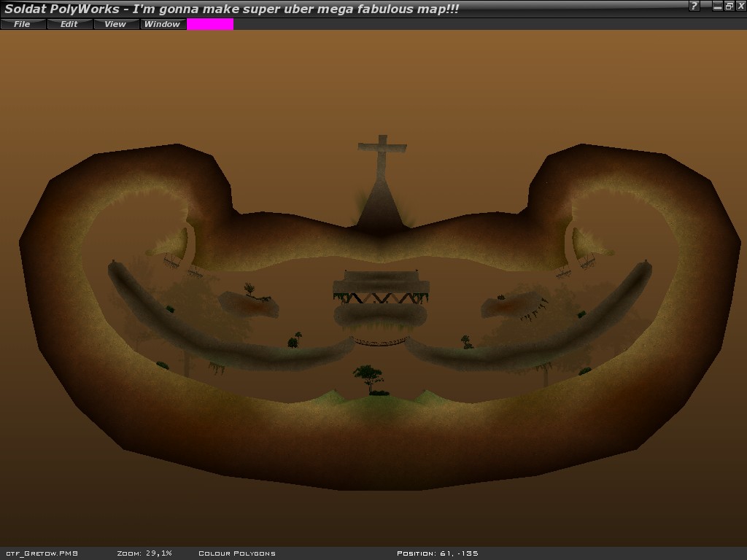Open the Window menu
Screen dimensions: 747x560
click(x=162, y=24)
